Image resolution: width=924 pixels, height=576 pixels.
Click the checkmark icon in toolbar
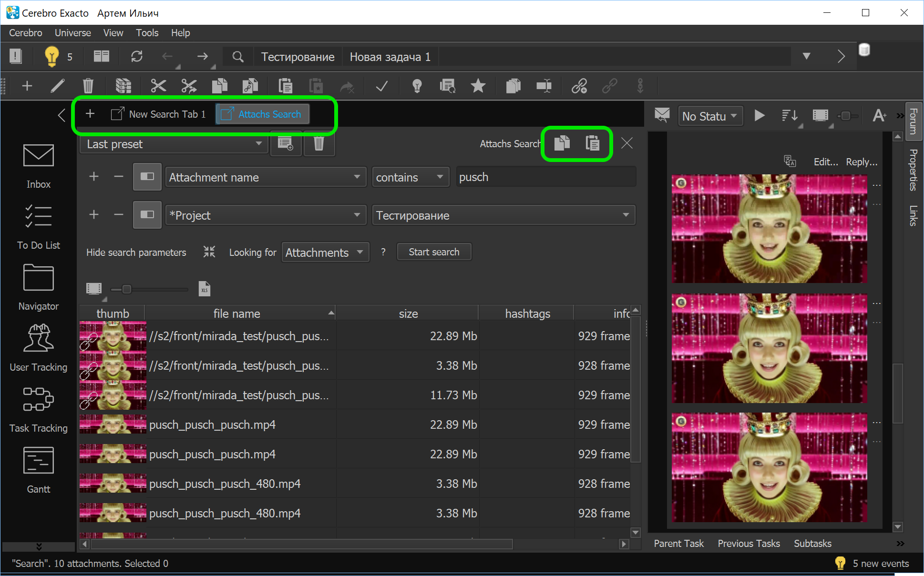[381, 86]
